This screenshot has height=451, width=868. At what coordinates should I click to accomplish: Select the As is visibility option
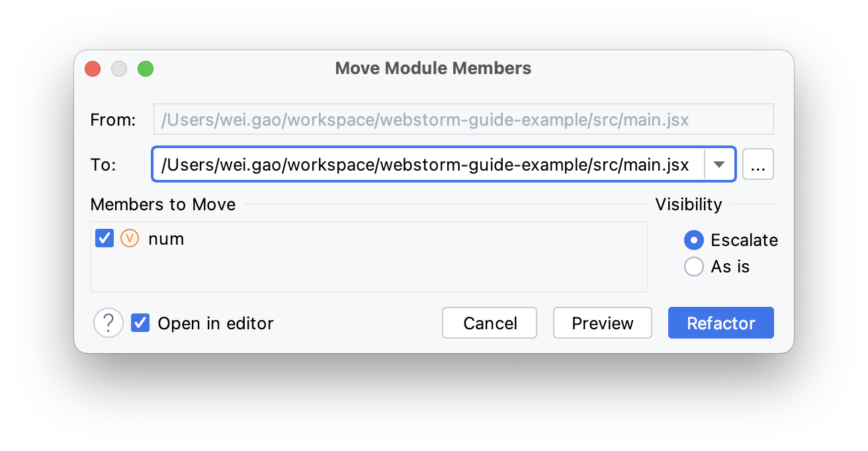(693, 266)
